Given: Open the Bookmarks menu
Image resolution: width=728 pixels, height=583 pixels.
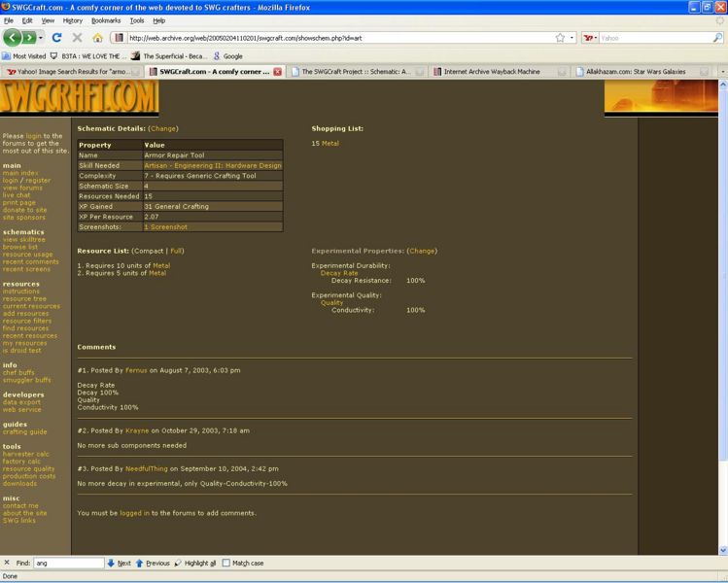Looking at the screenshot, I should point(106,19).
